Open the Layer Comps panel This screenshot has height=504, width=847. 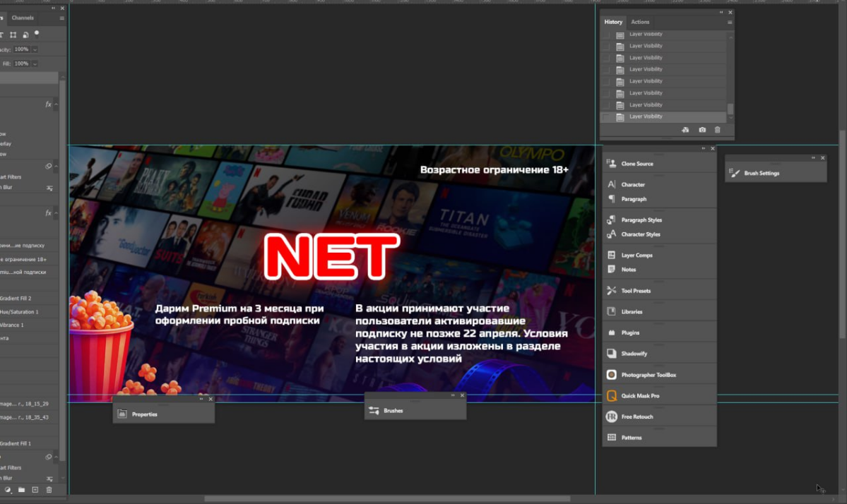pyautogui.click(x=659, y=256)
